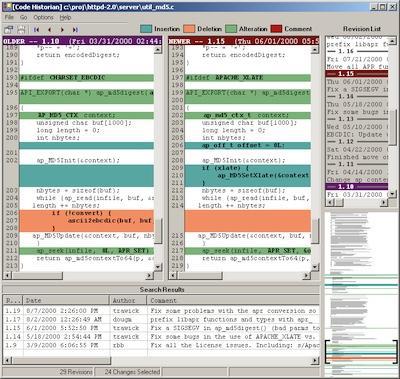This screenshot has height=379, width=400.
Task: Click the save toolbar icon
Action: click(x=21, y=29)
